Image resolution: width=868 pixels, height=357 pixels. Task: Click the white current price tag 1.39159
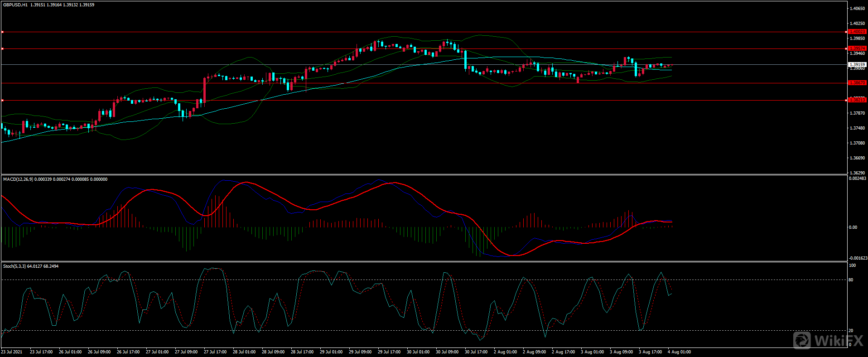tap(857, 65)
